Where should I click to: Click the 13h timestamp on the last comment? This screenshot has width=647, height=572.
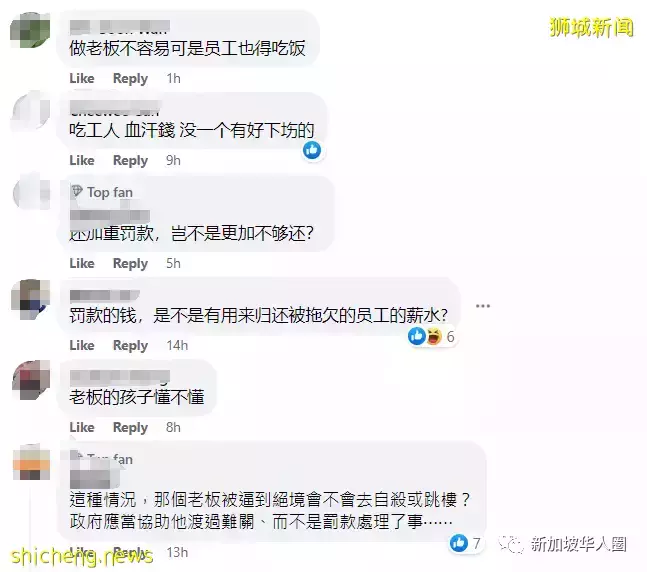[x=177, y=552]
